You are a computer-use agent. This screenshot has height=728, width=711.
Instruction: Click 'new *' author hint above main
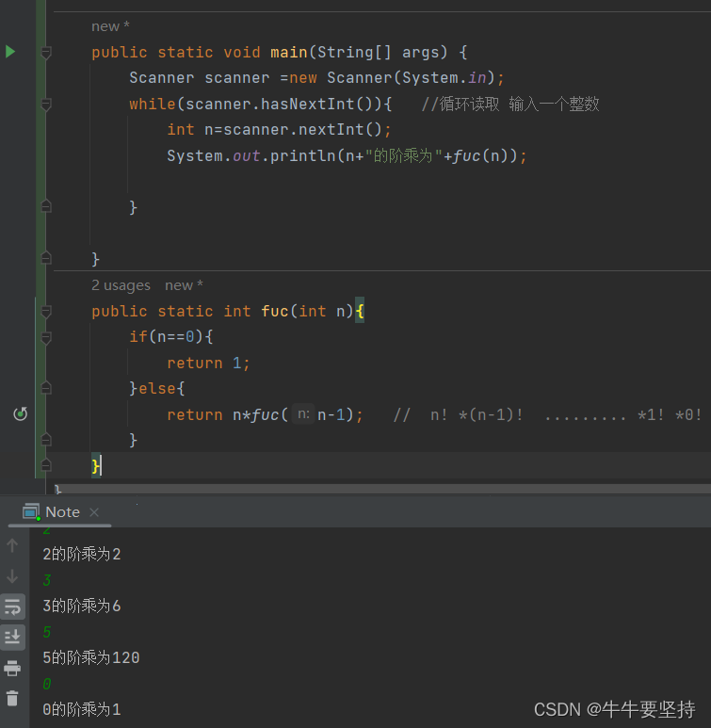pyautogui.click(x=110, y=26)
